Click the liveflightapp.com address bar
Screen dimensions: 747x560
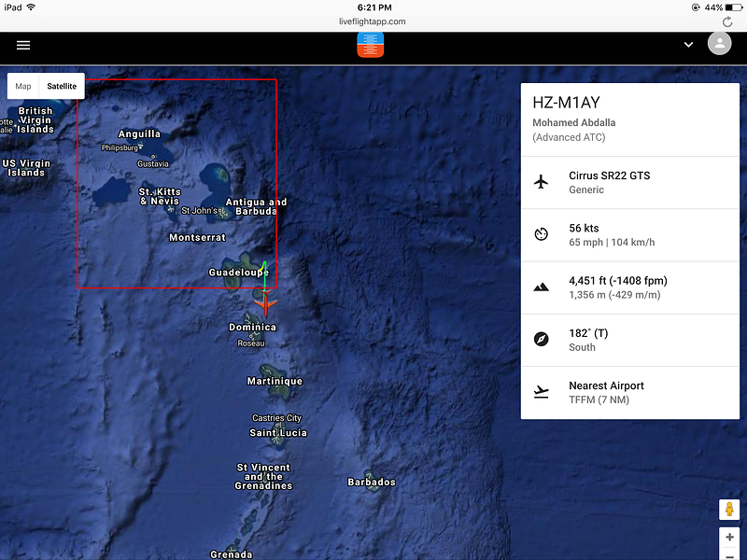point(372,21)
